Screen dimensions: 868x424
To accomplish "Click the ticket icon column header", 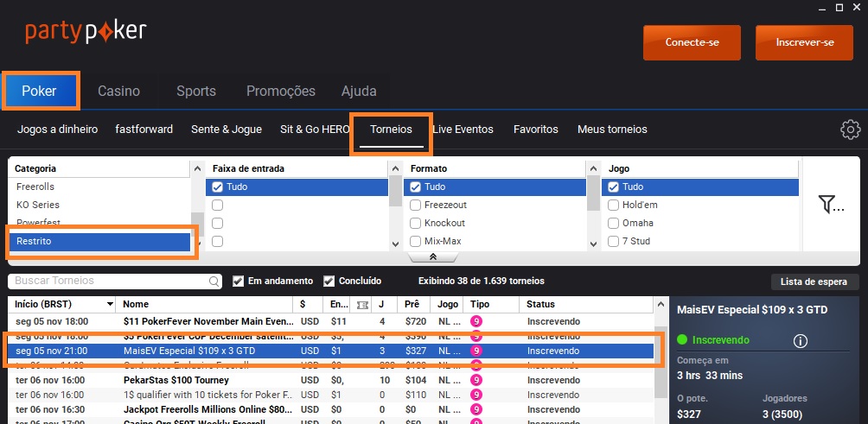I will (362, 305).
